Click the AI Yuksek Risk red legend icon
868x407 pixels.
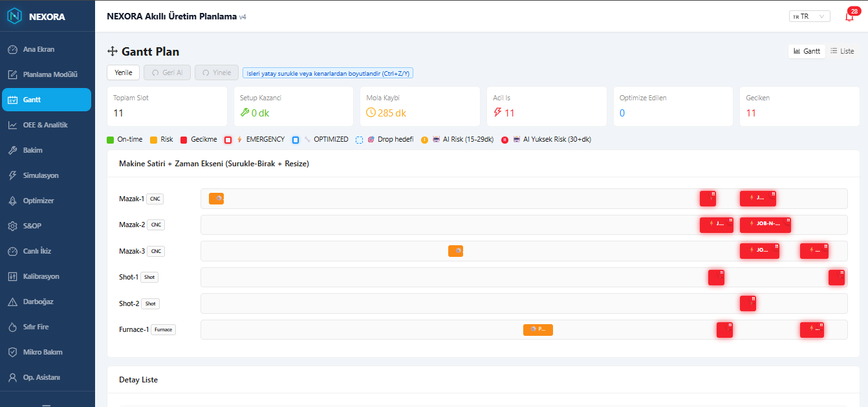[x=505, y=140]
